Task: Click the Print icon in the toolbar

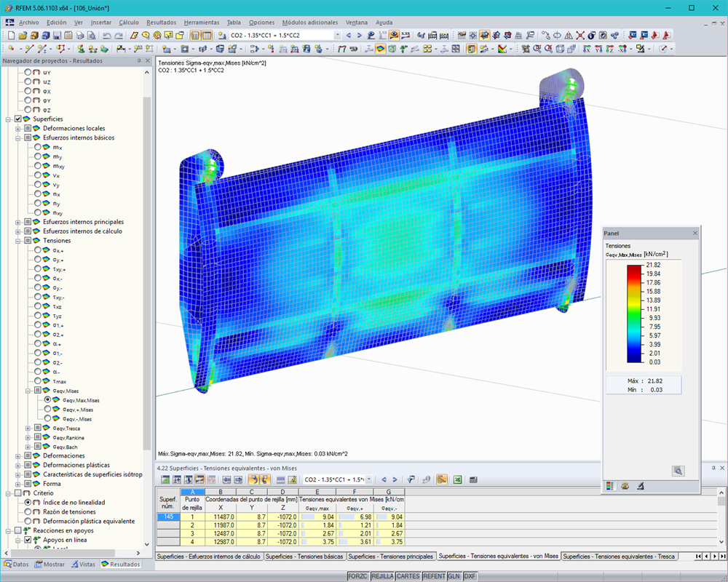Action: tap(80, 35)
